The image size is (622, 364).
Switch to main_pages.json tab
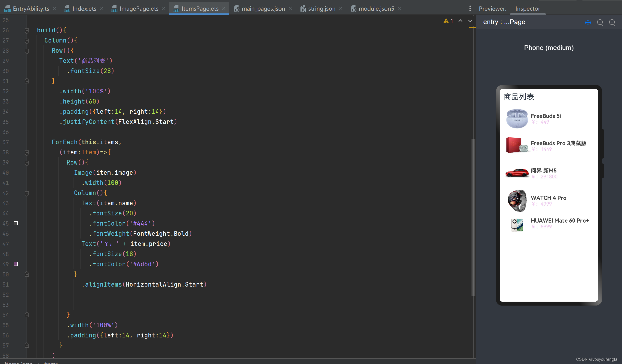click(x=259, y=9)
